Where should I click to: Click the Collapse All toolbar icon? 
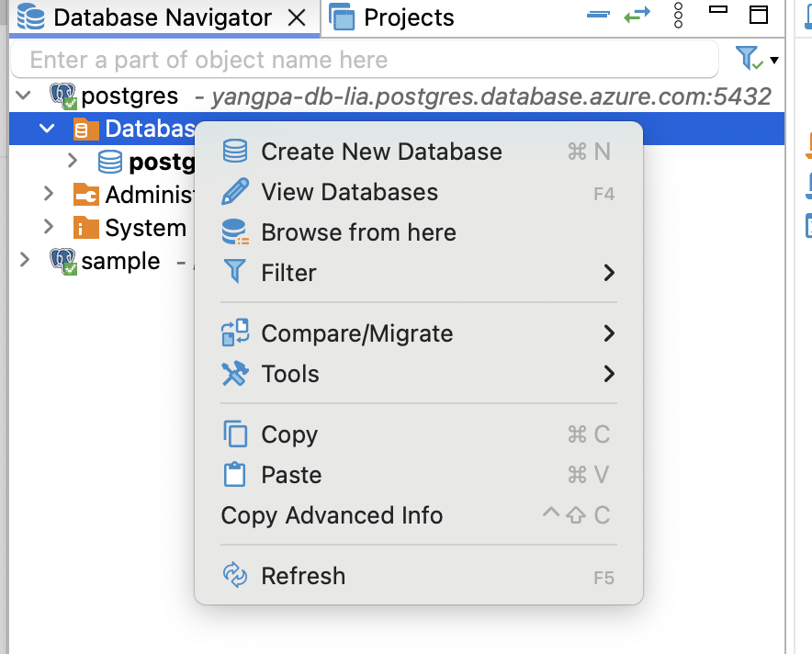point(598,16)
